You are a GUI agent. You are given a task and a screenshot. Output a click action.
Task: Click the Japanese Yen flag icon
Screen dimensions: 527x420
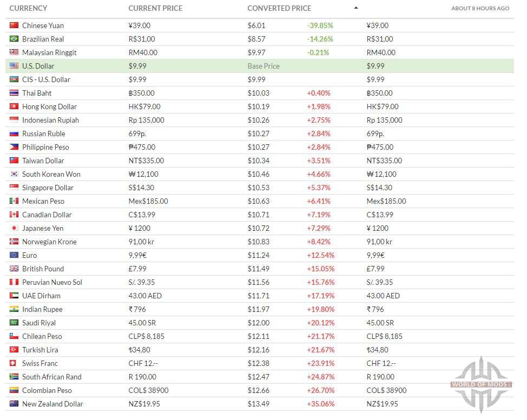pos(14,228)
